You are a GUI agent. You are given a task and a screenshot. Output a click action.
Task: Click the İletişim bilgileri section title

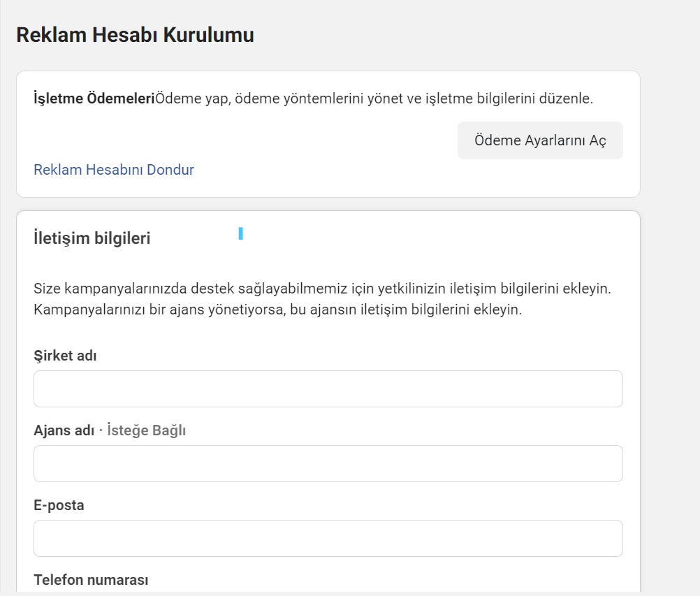[92, 238]
